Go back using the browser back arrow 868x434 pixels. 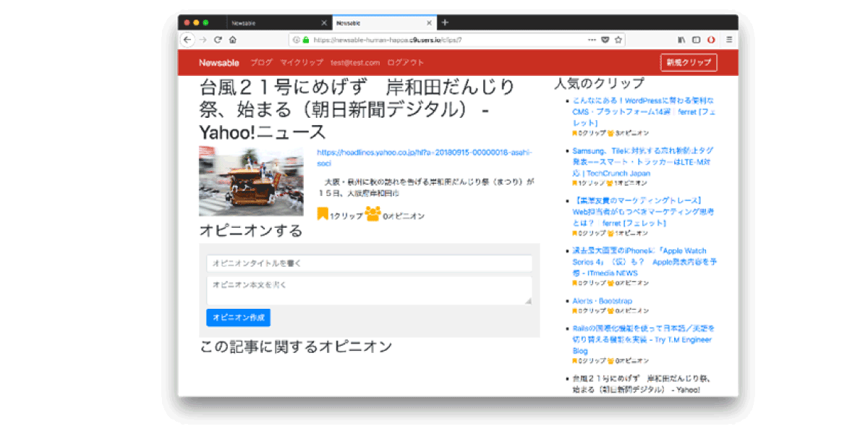pos(187,40)
